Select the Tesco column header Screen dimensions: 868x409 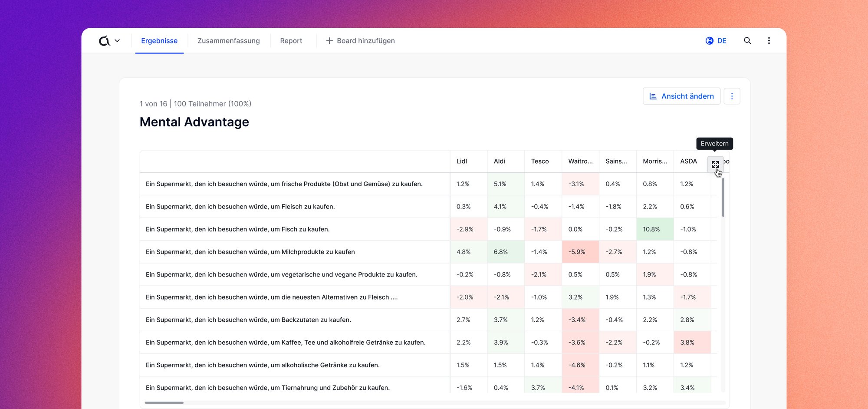pos(543,161)
